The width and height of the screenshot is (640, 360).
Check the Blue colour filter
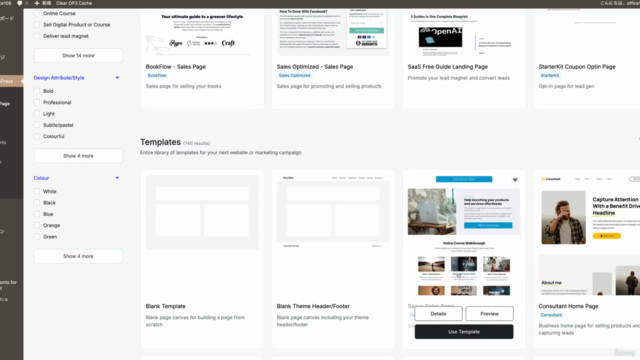pyautogui.click(x=37, y=214)
